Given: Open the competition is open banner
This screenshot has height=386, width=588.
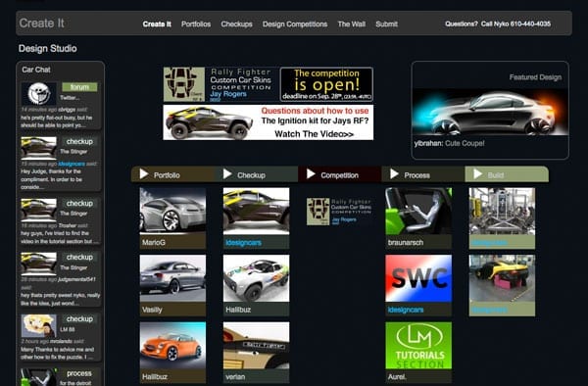Looking at the screenshot, I should [326, 84].
